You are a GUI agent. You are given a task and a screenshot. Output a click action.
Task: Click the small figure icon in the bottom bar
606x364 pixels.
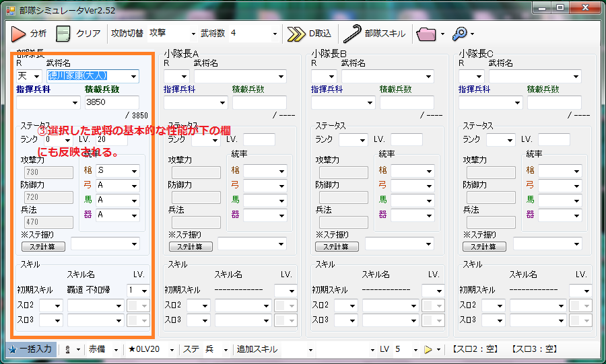pos(67,350)
